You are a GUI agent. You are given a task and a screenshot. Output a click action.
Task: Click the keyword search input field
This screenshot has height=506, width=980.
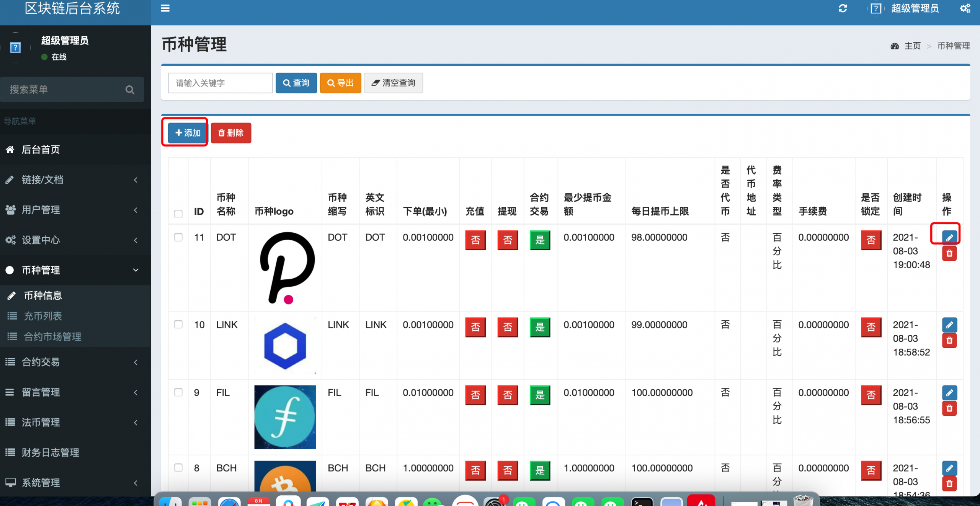[220, 83]
